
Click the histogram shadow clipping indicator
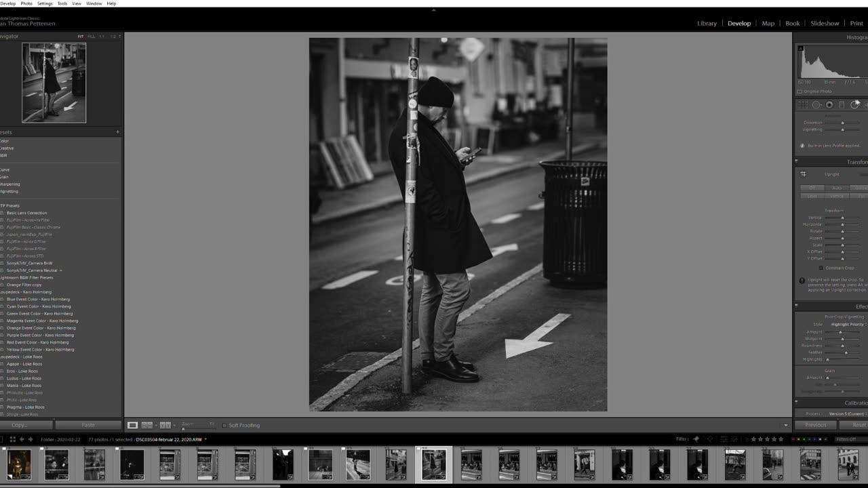tap(800, 49)
